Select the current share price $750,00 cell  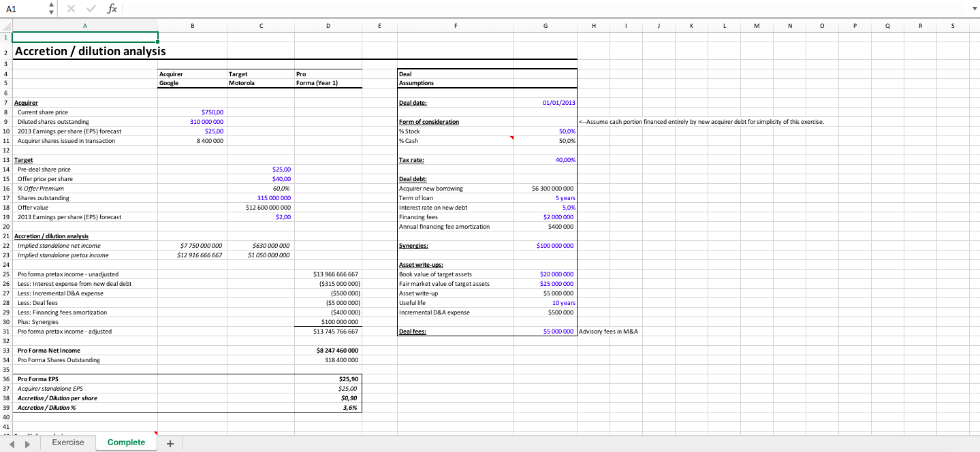(x=192, y=112)
